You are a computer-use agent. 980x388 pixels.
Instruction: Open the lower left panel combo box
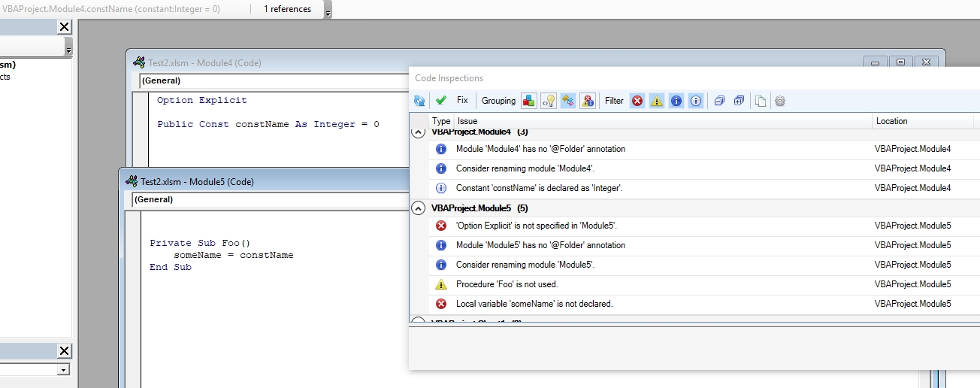point(63,370)
